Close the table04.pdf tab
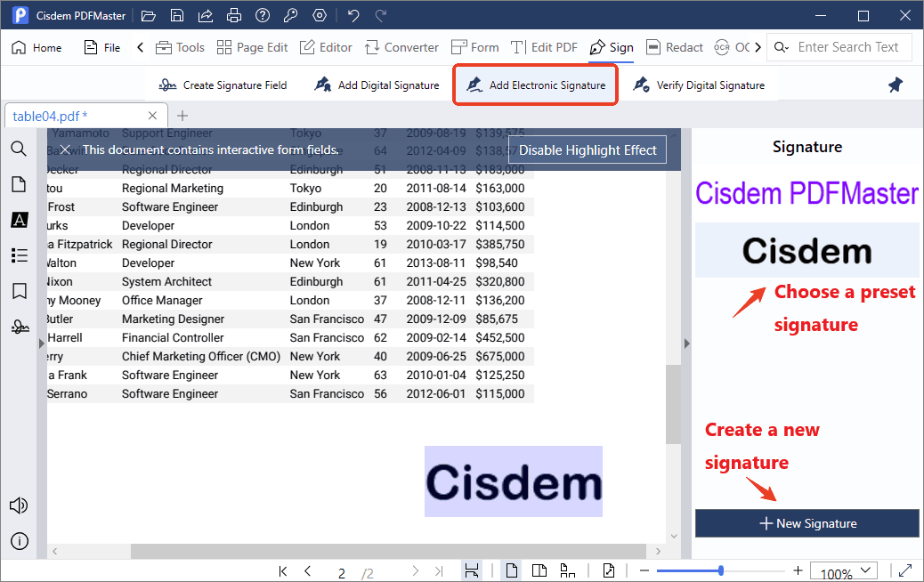 click(x=152, y=116)
